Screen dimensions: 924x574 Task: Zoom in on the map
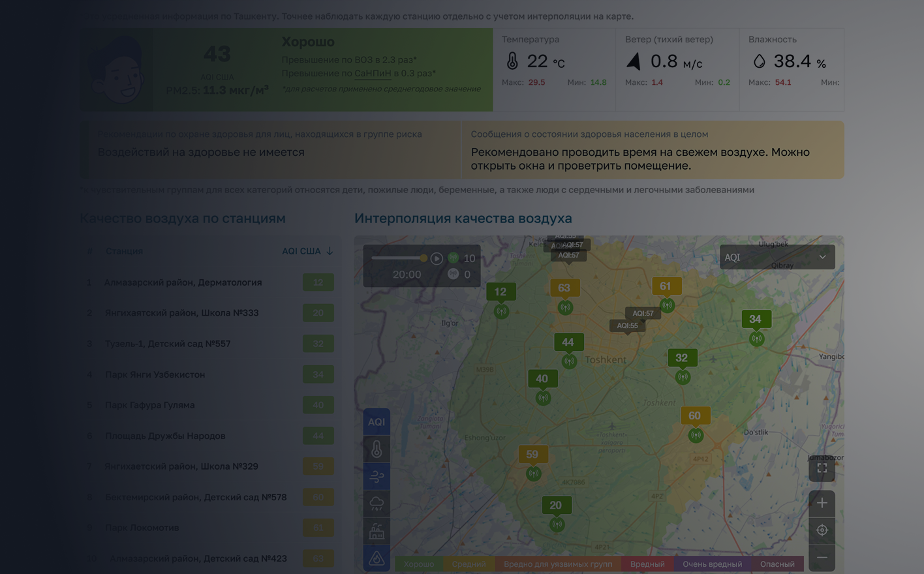click(x=822, y=503)
